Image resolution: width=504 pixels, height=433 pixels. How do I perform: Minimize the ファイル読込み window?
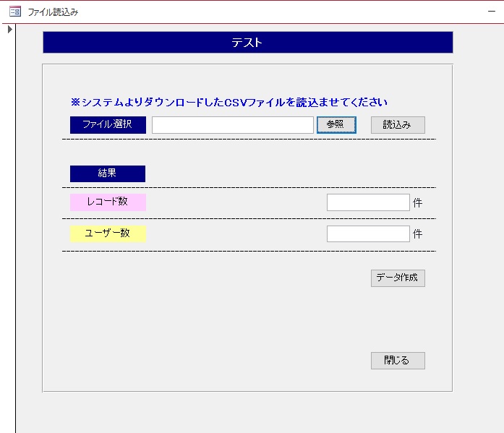pos(491,12)
